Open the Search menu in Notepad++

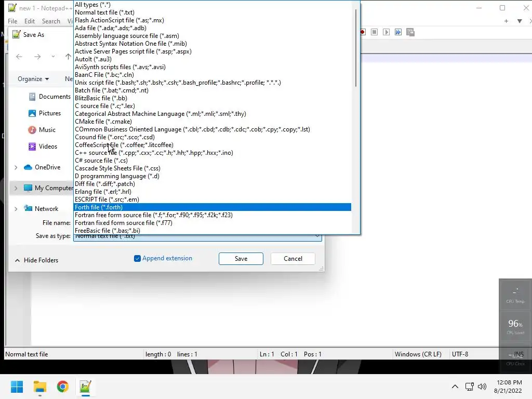tap(51, 21)
